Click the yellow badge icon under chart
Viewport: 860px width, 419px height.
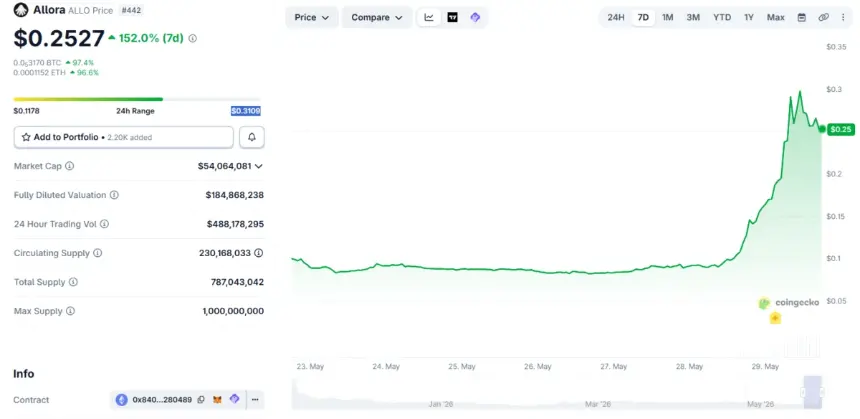point(775,318)
